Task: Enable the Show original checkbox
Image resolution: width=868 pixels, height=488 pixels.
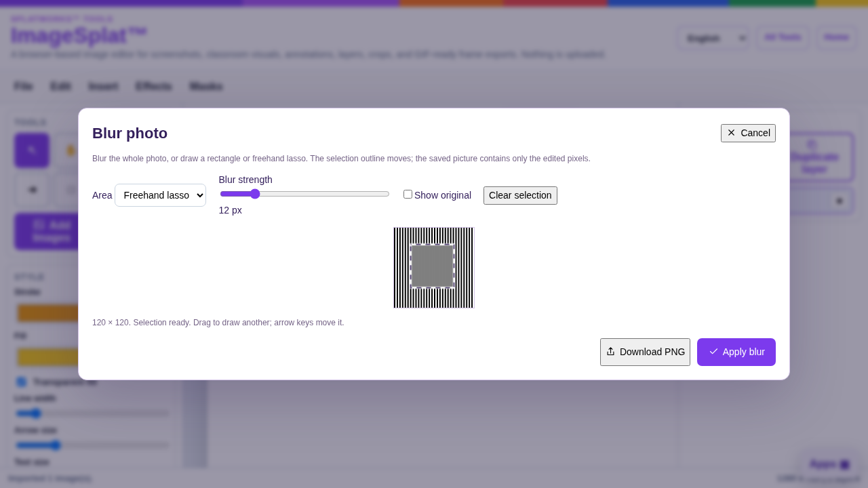Action: [408, 195]
